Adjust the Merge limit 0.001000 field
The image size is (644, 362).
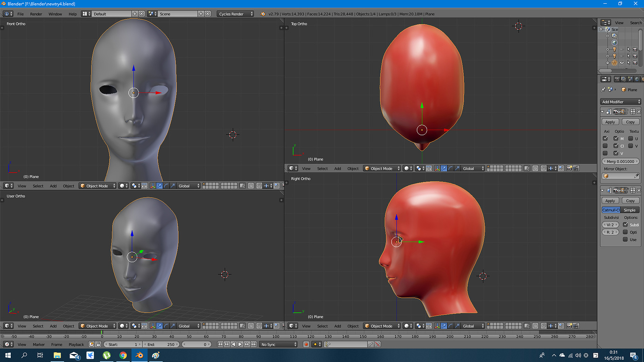(x=621, y=161)
